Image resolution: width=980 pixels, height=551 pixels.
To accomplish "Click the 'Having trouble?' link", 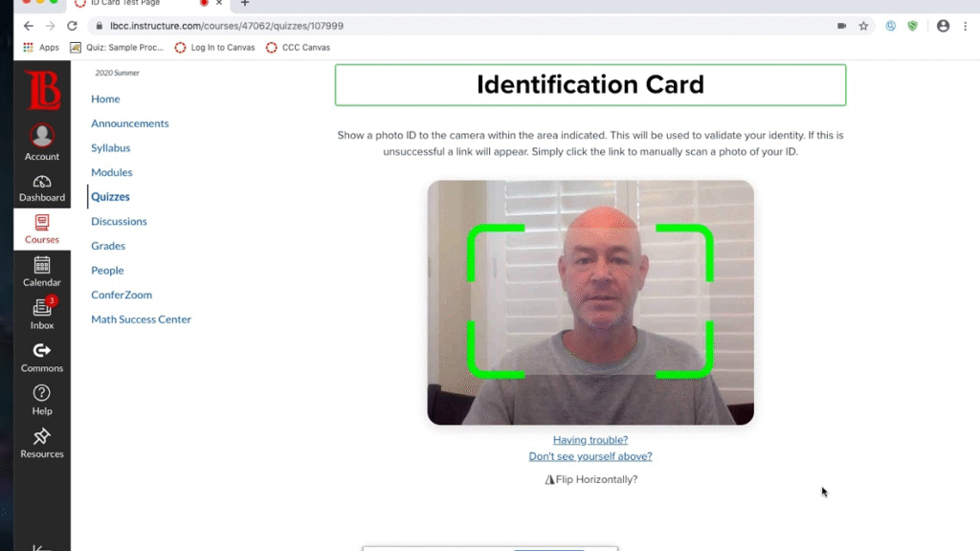I will (590, 440).
